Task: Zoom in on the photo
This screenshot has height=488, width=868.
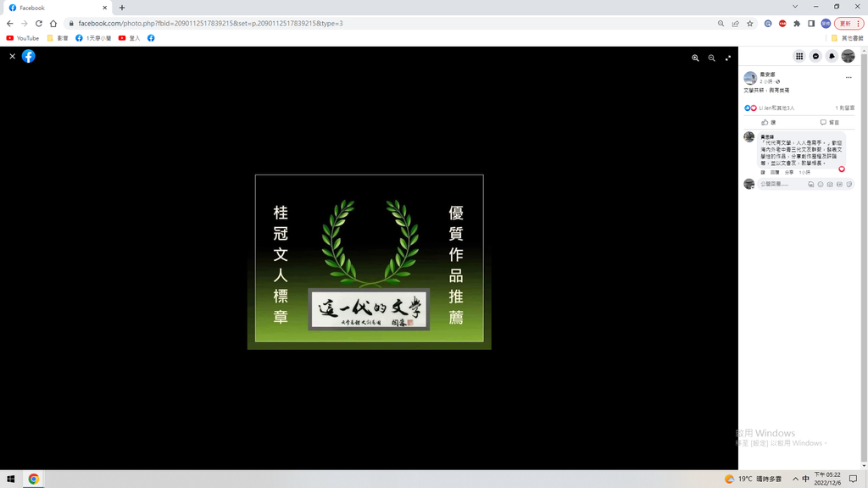Action: click(695, 58)
